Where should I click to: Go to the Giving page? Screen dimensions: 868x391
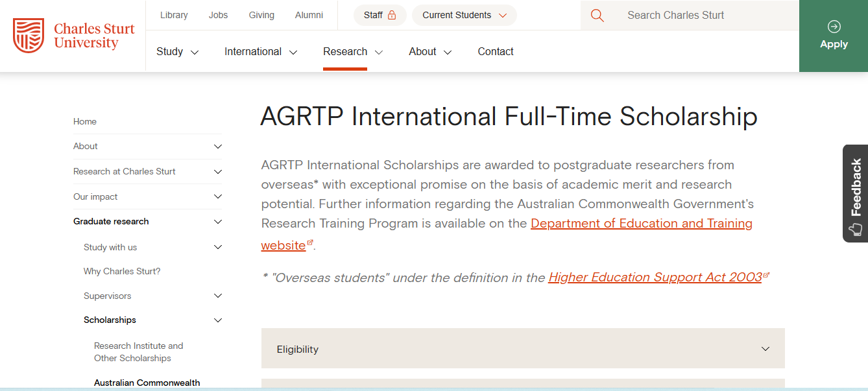click(261, 15)
